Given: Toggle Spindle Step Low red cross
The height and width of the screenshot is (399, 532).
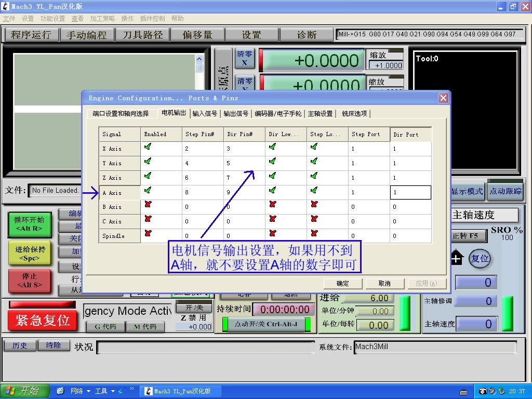Looking at the screenshot, I should pos(314,233).
